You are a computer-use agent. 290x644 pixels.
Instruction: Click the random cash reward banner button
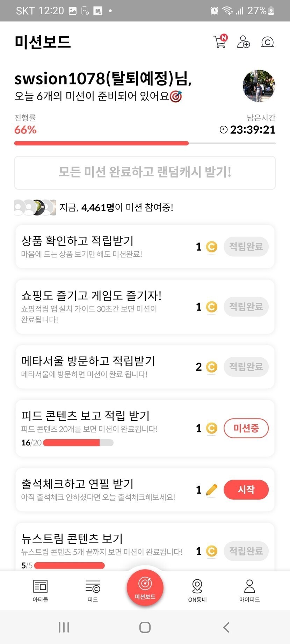[145, 173]
